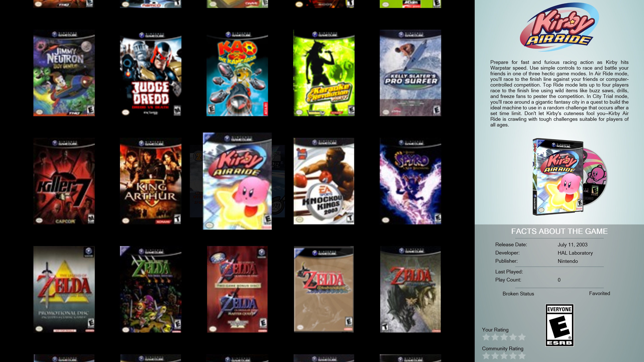Click the Kirby Air Ride description paragraph

(559, 93)
